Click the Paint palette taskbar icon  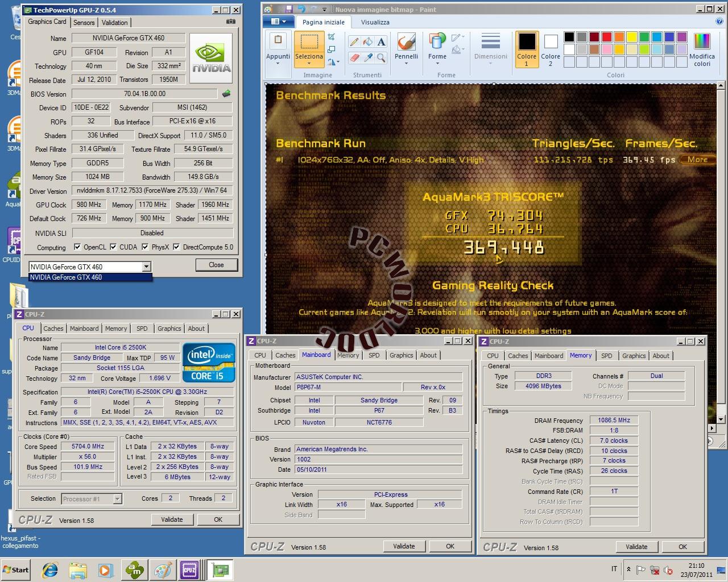pos(162,570)
